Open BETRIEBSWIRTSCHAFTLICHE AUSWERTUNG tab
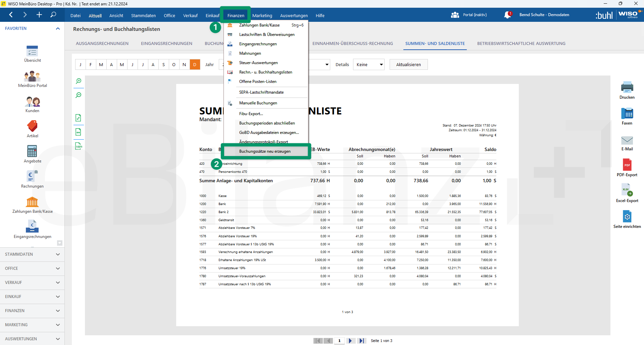The height and width of the screenshot is (345, 644). (521, 44)
